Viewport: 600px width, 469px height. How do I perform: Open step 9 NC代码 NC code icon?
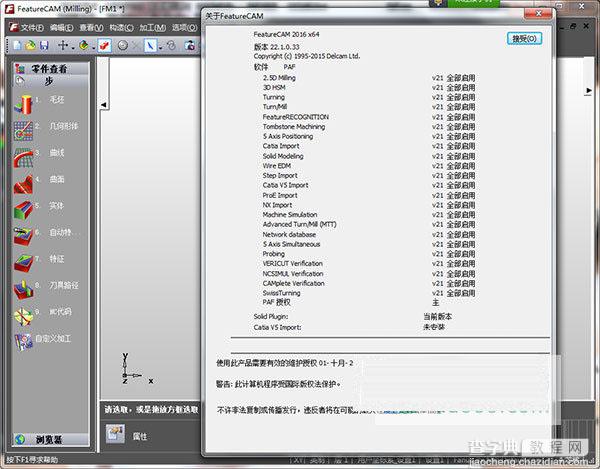(x=23, y=316)
